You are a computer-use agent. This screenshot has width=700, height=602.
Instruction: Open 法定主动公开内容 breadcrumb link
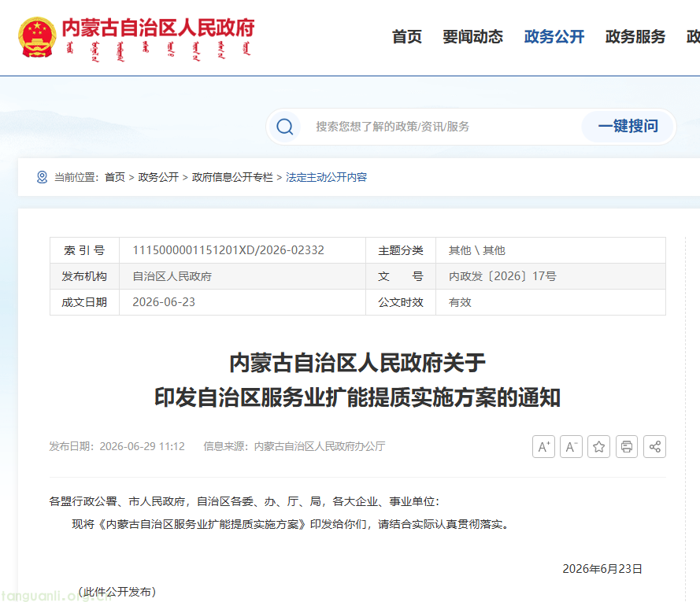click(x=326, y=177)
